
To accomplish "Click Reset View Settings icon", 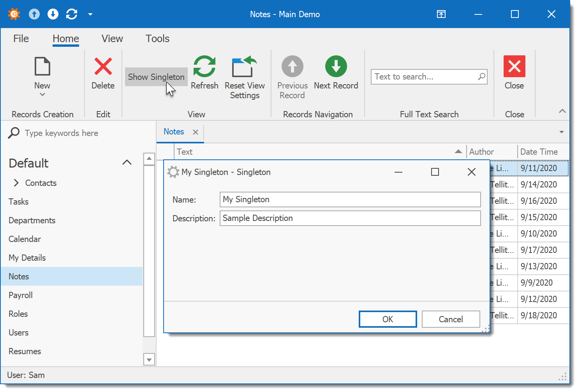I will [x=244, y=66].
